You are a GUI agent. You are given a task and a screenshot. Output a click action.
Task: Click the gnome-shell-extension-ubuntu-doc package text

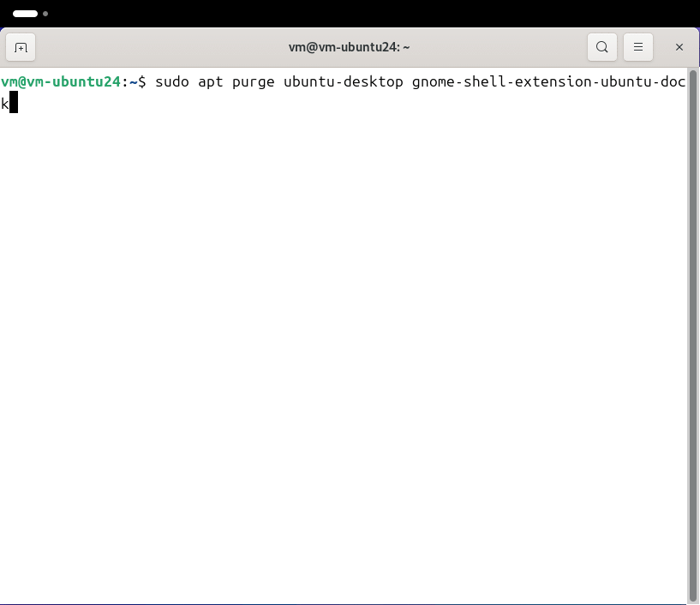click(548, 82)
